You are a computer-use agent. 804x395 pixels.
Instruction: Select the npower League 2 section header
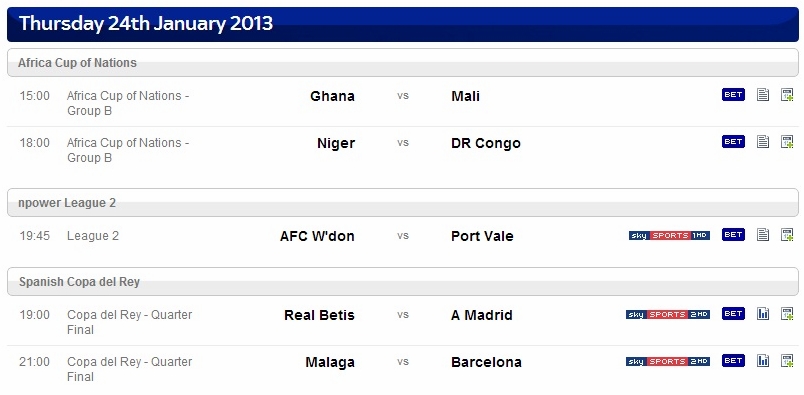403,203
